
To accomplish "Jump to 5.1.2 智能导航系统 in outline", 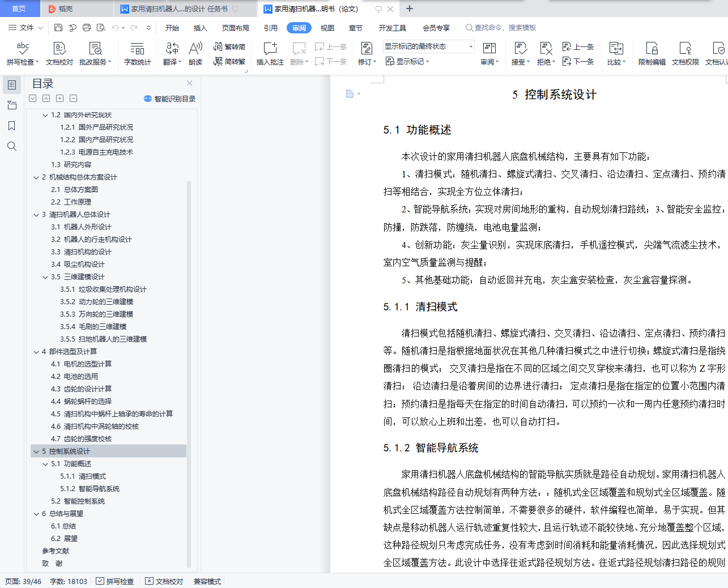I will pos(90,489).
